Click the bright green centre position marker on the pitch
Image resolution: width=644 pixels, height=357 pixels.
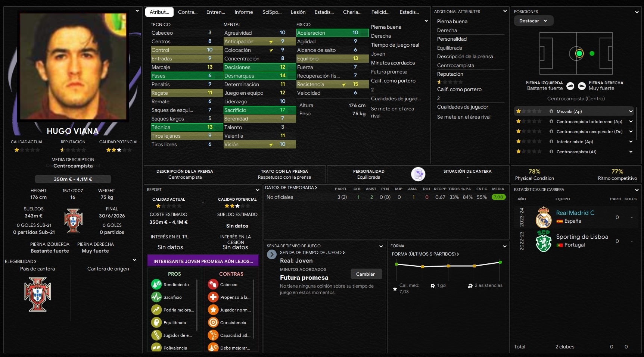pos(579,53)
